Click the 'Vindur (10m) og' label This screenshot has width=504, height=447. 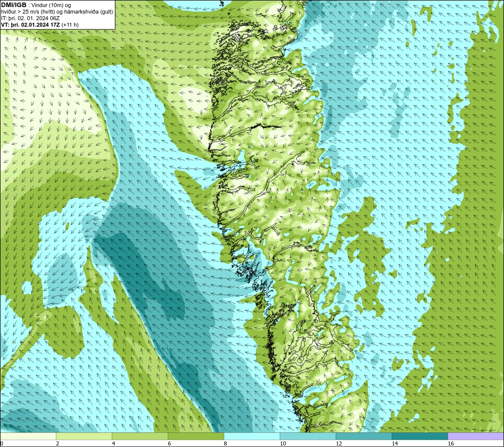click(52, 6)
